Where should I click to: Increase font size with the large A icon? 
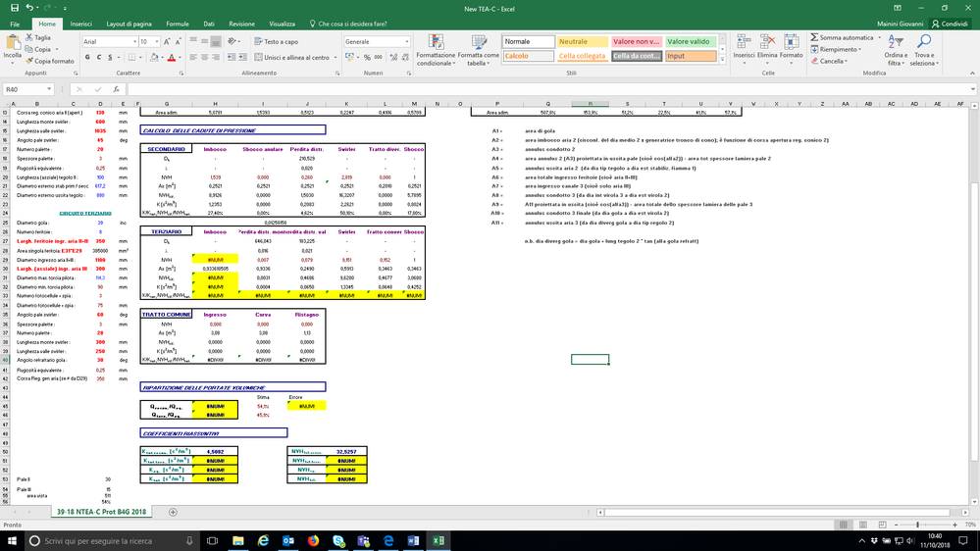point(166,42)
